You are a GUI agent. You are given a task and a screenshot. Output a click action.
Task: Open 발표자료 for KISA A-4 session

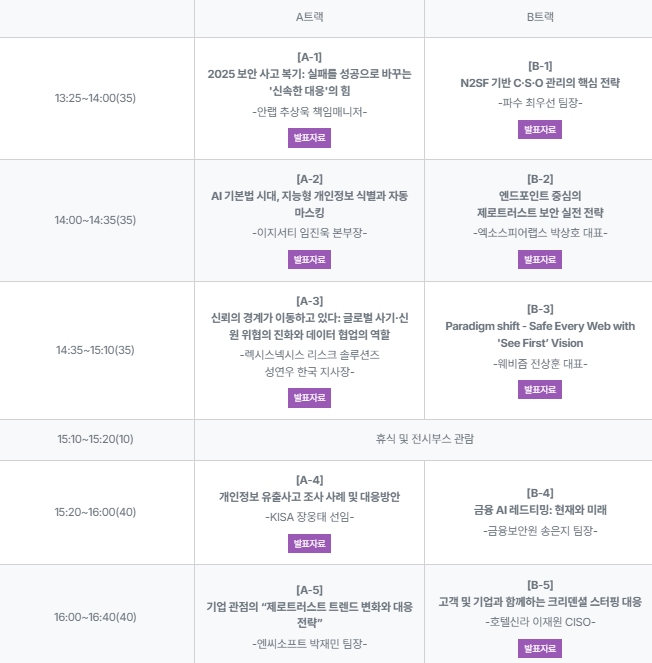[x=309, y=544]
